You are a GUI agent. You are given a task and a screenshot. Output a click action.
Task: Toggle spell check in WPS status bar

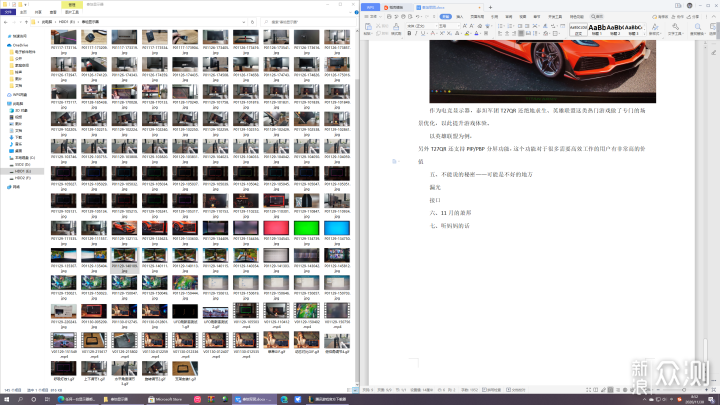tap(491, 390)
